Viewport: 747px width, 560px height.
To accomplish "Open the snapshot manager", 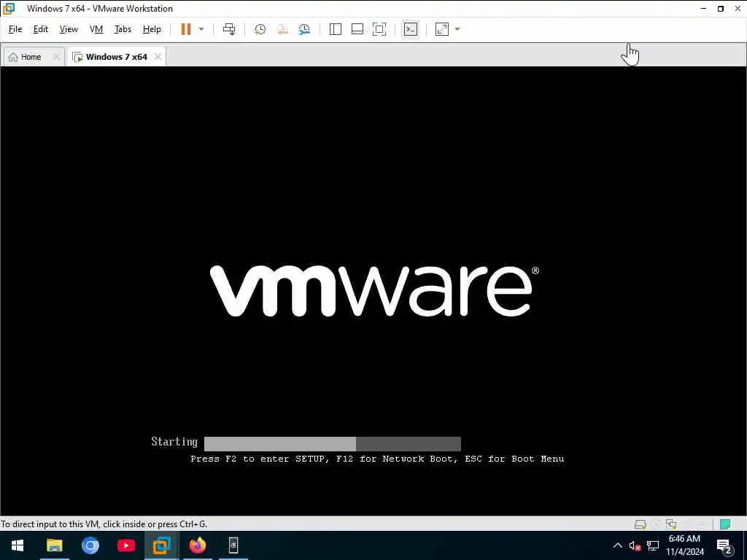I will click(x=304, y=29).
